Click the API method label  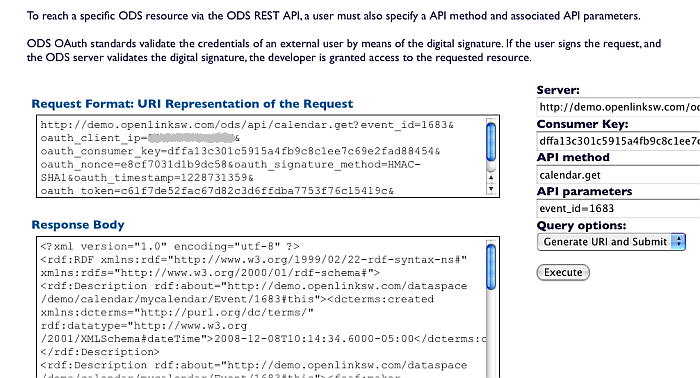point(573,158)
